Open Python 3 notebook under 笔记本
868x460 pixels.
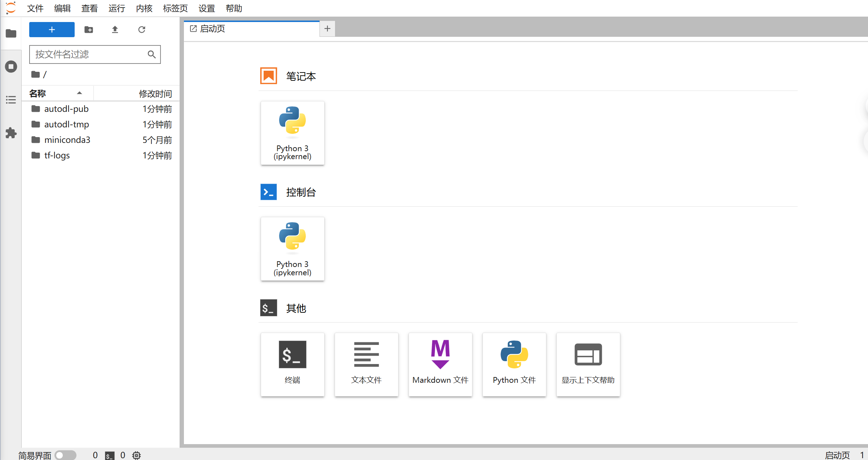point(292,133)
